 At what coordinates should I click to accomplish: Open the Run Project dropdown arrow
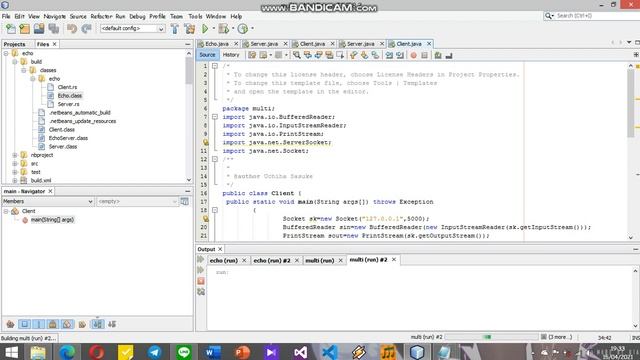pyautogui.click(x=214, y=29)
